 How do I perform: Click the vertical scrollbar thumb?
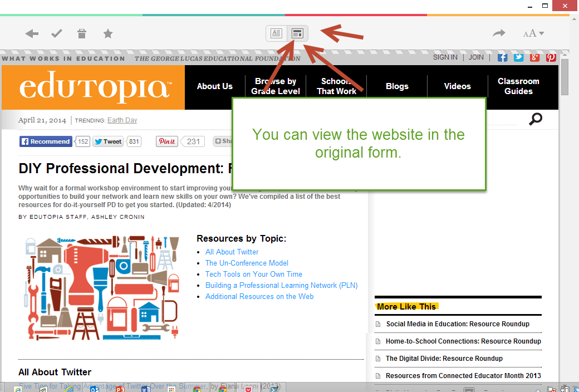(565, 77)
